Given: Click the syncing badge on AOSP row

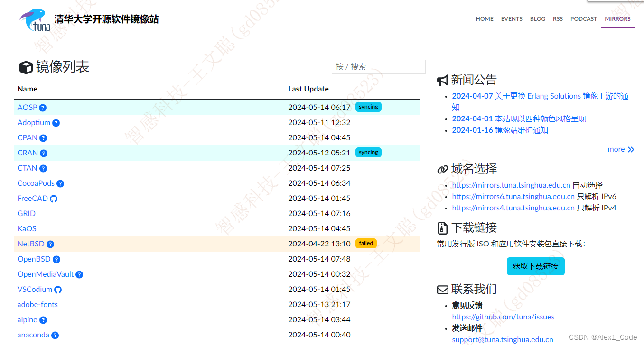Looking at the screenshot, I should pyautogui.click(x=368, y=107).
